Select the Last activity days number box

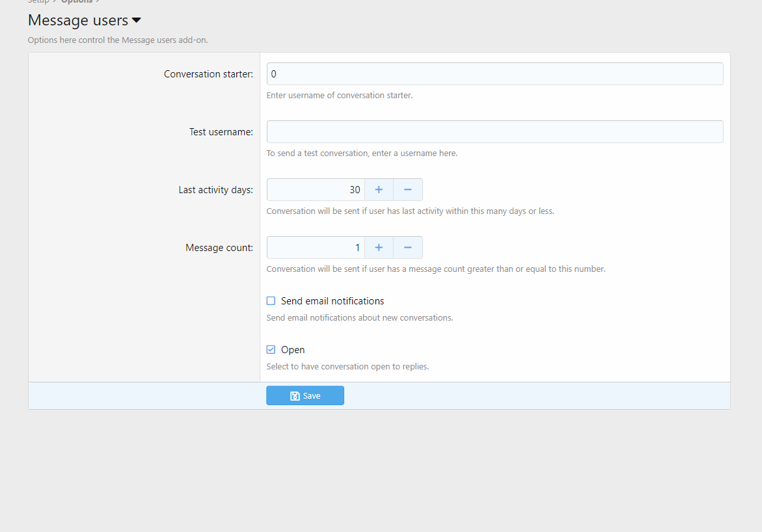(316, 190)
